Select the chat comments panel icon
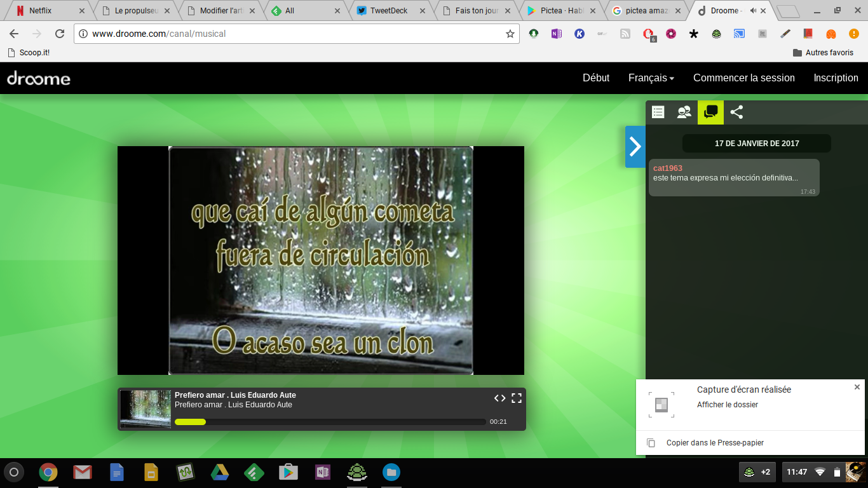Image resolution: width=868 pixels, height=488 pixels. (710, 112)
